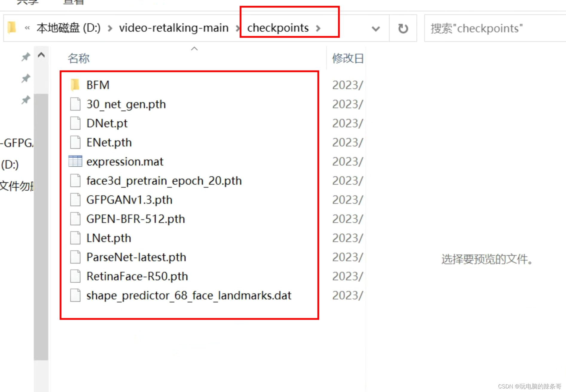Open the 文件勿 navigation pane item
This screenshot has height=392, width=566.
(16, 186)
